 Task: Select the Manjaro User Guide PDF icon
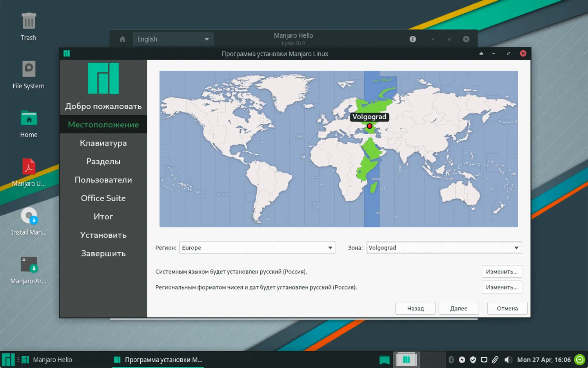pyautogui.click(x=29, y=166)
